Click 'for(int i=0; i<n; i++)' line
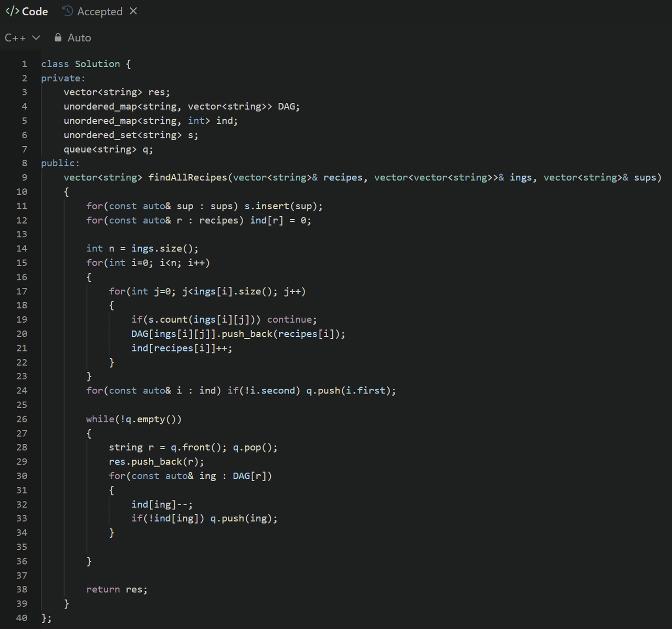 point(148,263)
